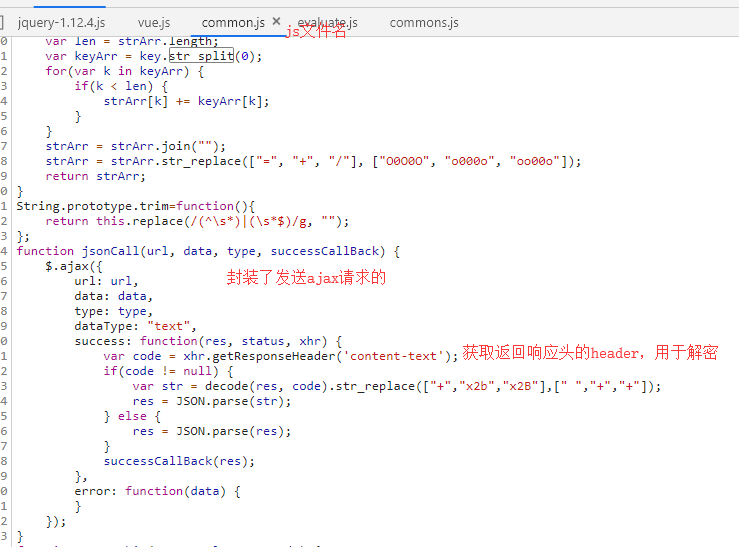Switch to the jquery-1.12.4.js tab
This screenshot has height=547, width=739.
[x=61, y=22]
